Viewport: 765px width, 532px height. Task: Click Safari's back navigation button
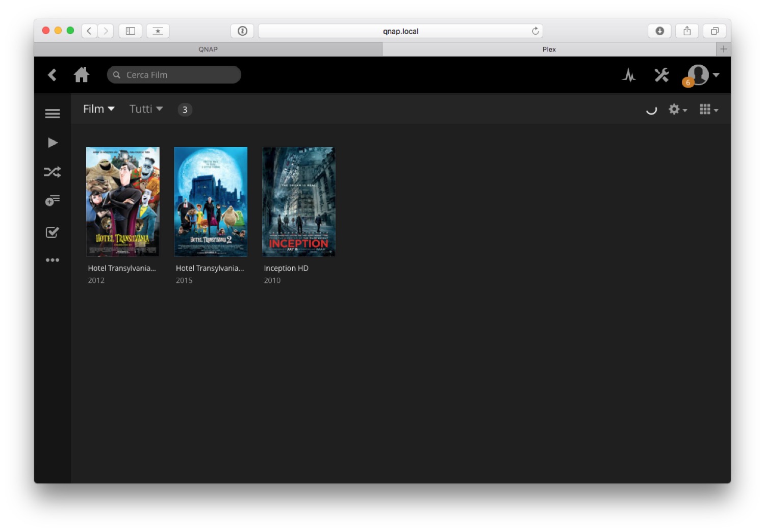[89, 31]
